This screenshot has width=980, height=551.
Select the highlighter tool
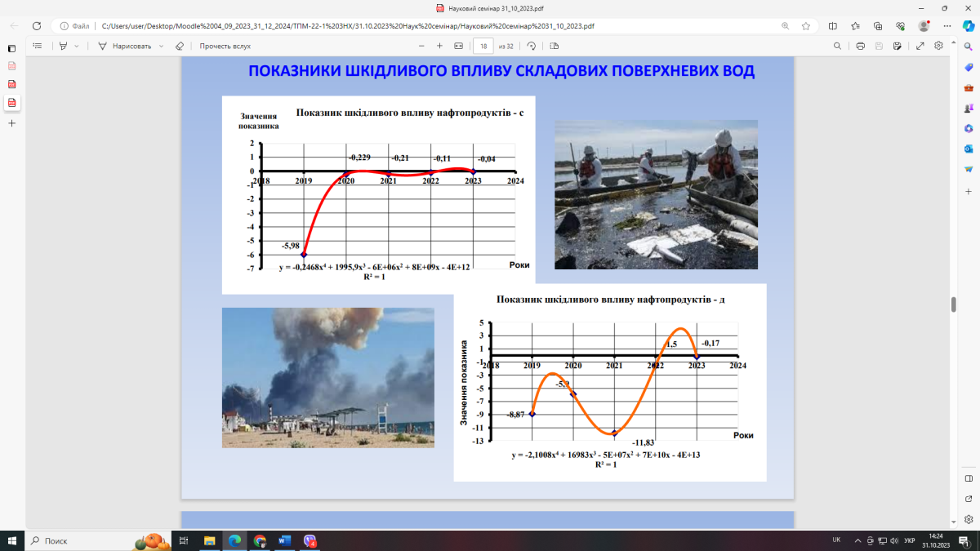65,46
